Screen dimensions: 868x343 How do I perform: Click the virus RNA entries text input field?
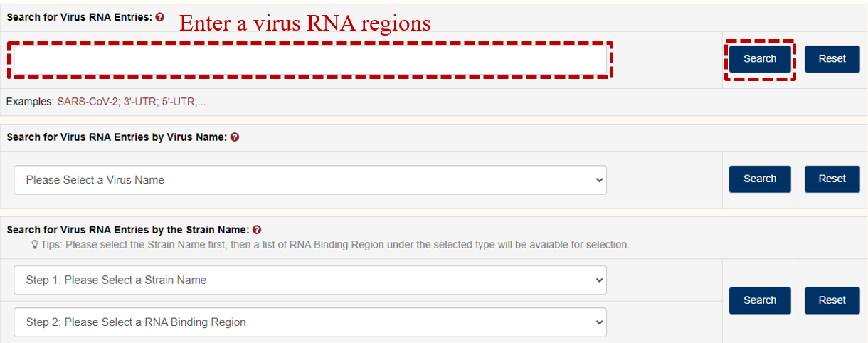pos(310,60)
